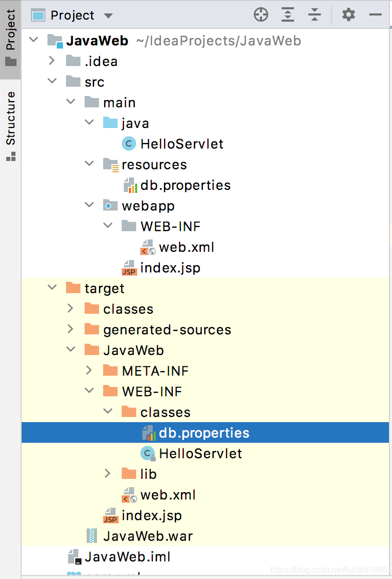Click the archive icon beside JavaWeb.war
Screen dimensions: 392x579
click(x=91, y=536)
